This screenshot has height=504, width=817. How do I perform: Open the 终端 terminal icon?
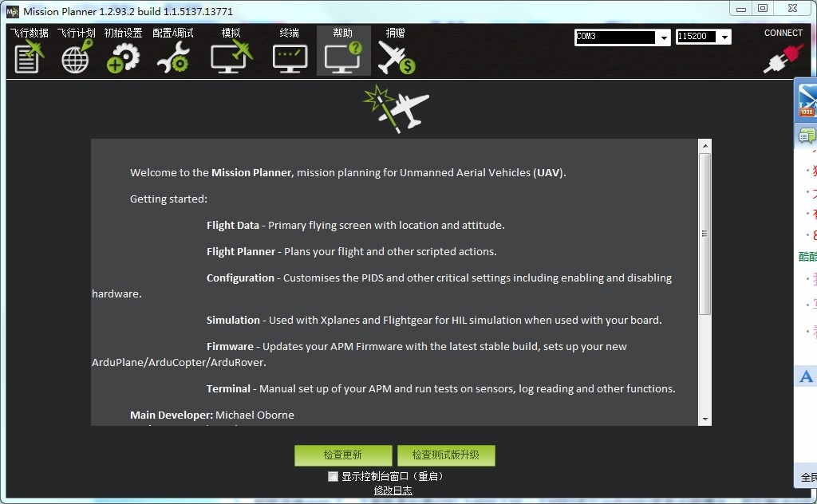290,51
